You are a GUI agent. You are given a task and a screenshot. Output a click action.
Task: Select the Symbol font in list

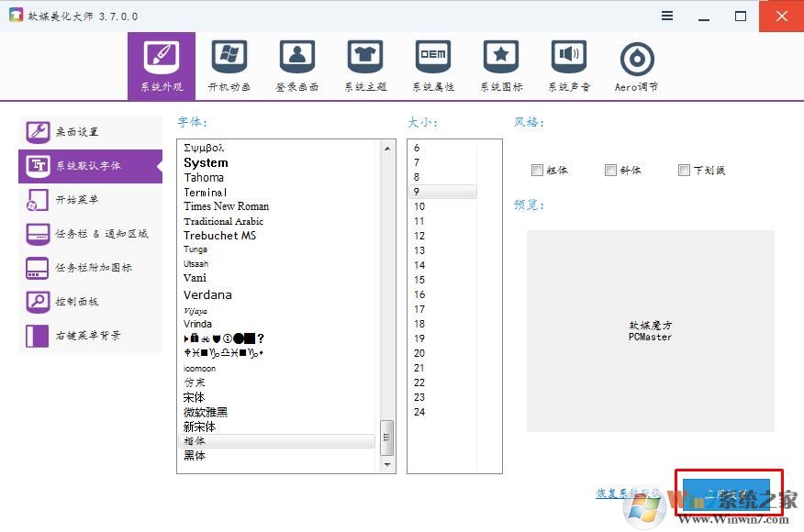click(204, 148)
